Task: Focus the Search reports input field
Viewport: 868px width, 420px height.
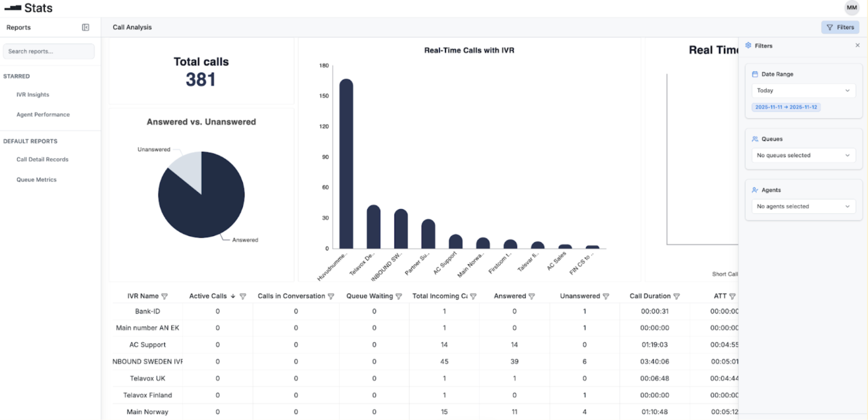Action: pyautogui.click(x=49, y=51)
